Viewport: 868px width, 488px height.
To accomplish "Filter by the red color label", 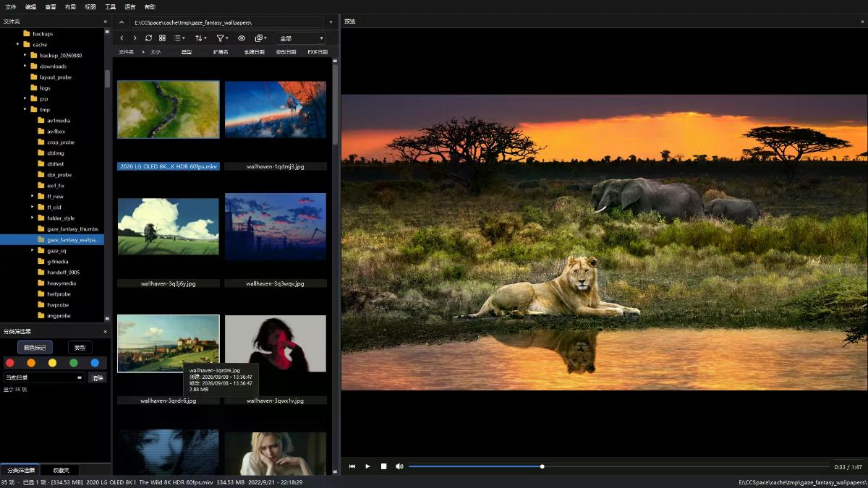I will [10, 363].
